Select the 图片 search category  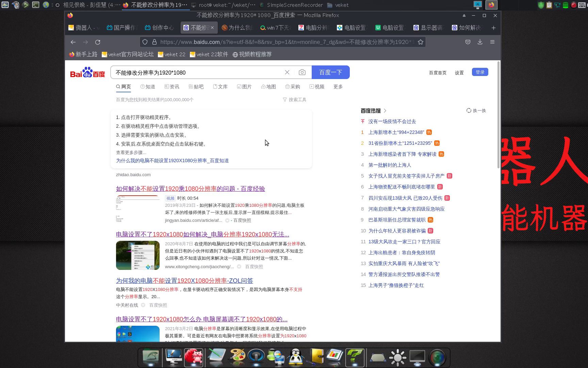click(244, 87)
